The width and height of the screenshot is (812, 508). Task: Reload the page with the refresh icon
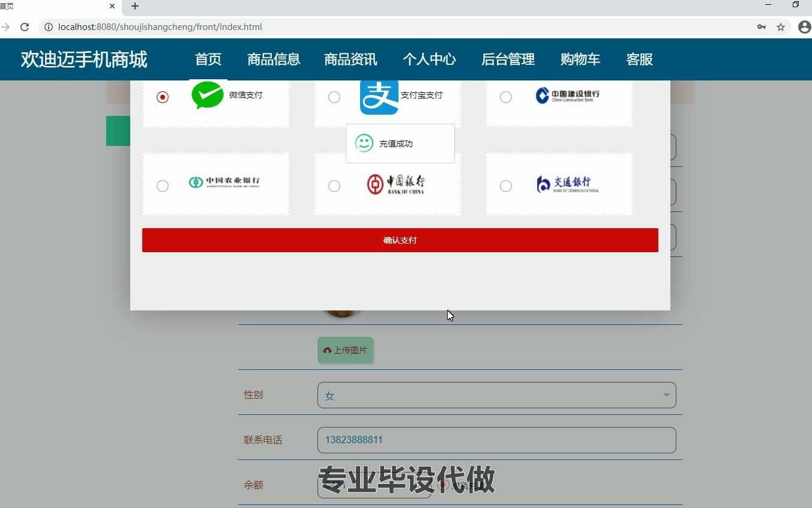pyautogui.click(x=25, y=27)
